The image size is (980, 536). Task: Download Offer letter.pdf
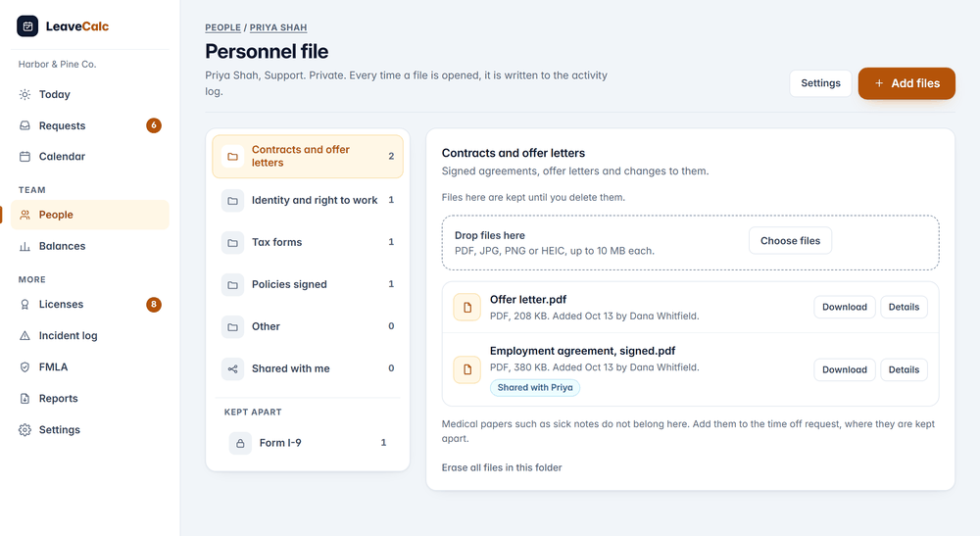coord(845,307)
